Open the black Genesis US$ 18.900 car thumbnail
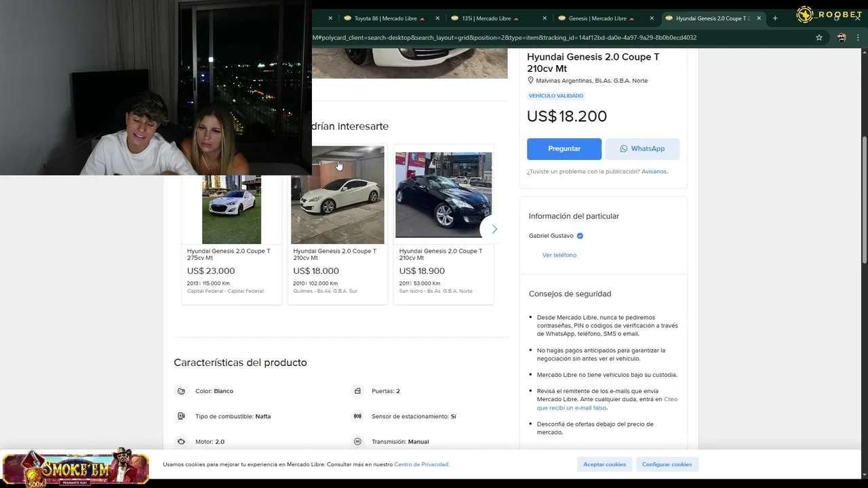 pyautogui.click(x=443, y=195)
